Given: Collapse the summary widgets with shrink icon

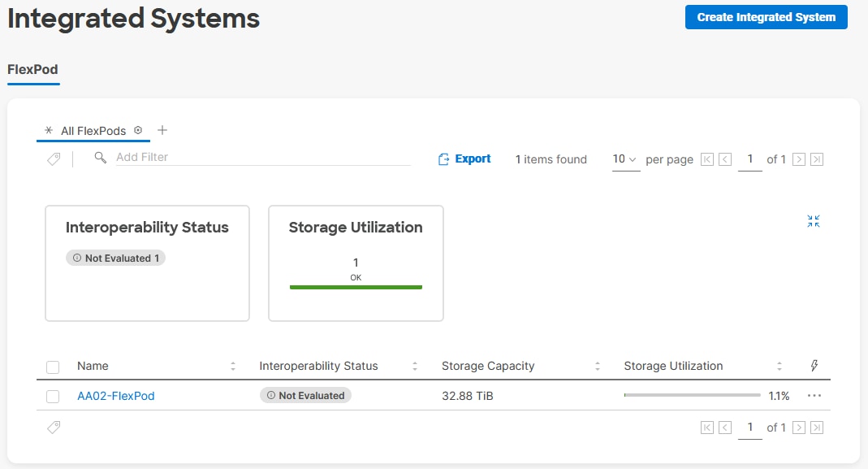Looking at the screenshot, I should [814, 221].
